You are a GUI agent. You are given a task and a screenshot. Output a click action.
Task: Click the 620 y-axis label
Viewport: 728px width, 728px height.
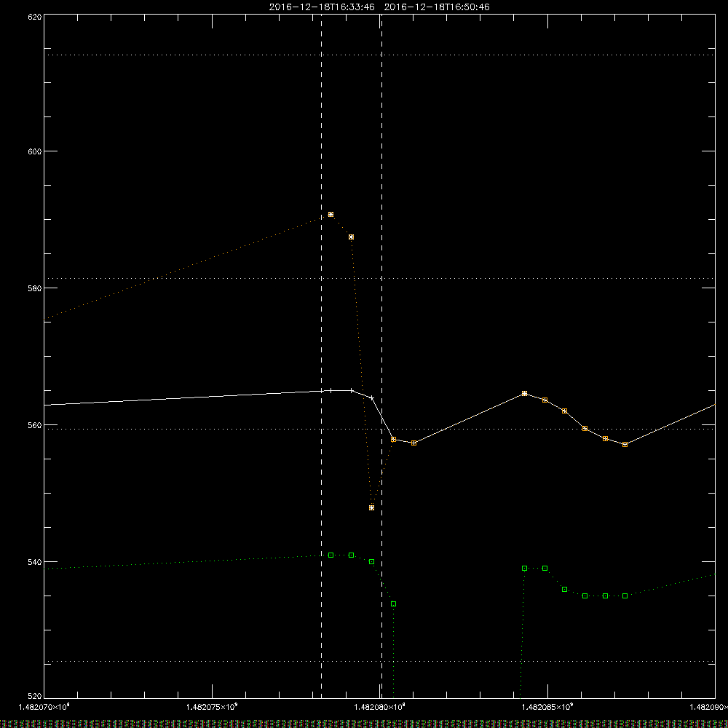[35, 17]
